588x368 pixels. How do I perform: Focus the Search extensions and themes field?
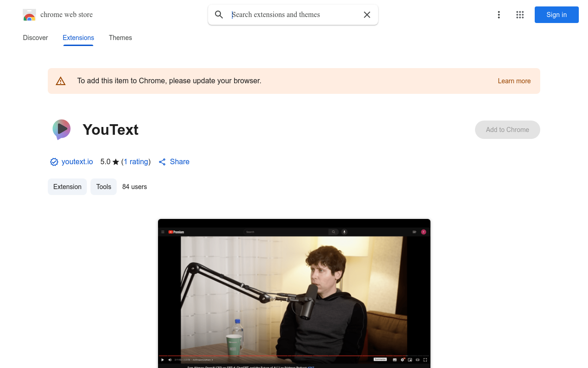coord(293,15)
